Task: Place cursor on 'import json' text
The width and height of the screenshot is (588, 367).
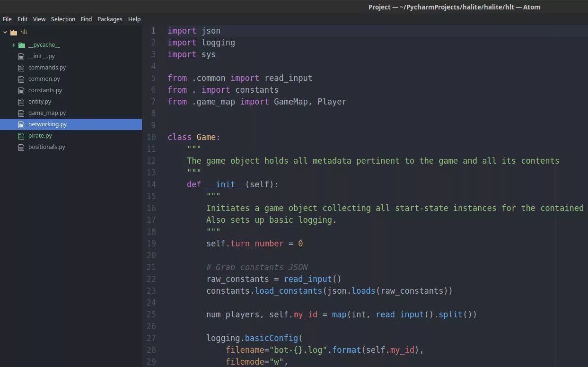Action: point(194,31)
